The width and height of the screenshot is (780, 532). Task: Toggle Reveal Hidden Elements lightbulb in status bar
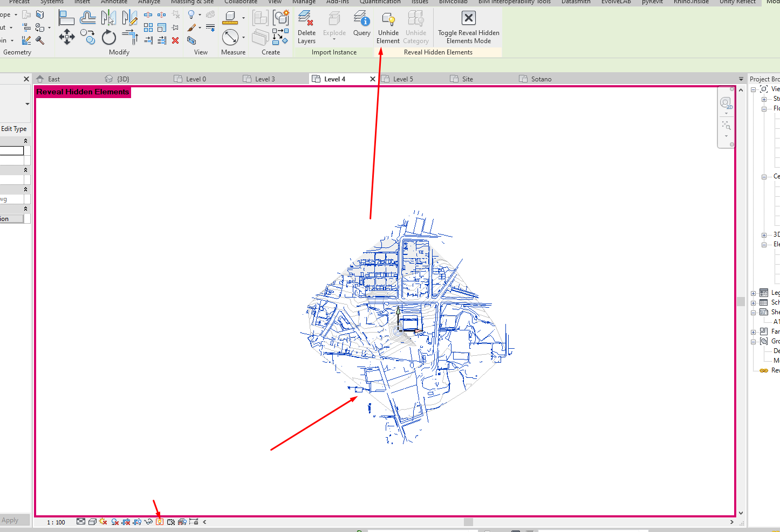pos(160,522)
